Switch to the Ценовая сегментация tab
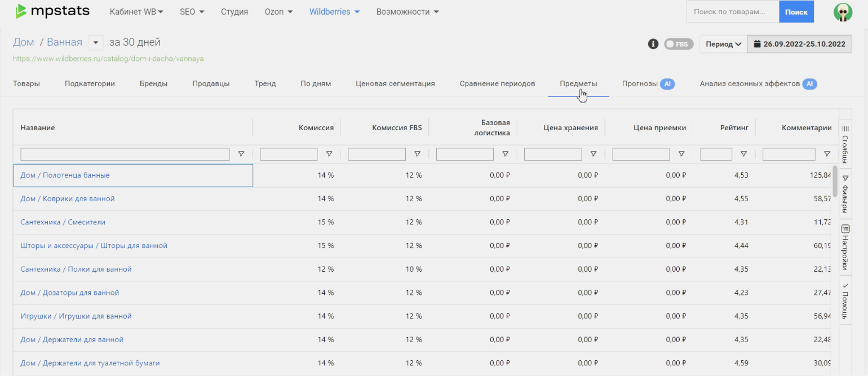Viewport: 868px width, 376px height. tap(395, 84)
